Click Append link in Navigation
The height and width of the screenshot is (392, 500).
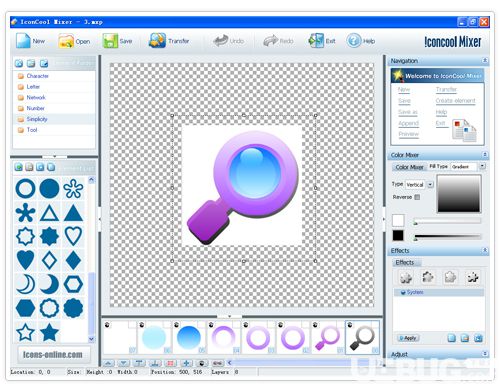tap(408, 123)
